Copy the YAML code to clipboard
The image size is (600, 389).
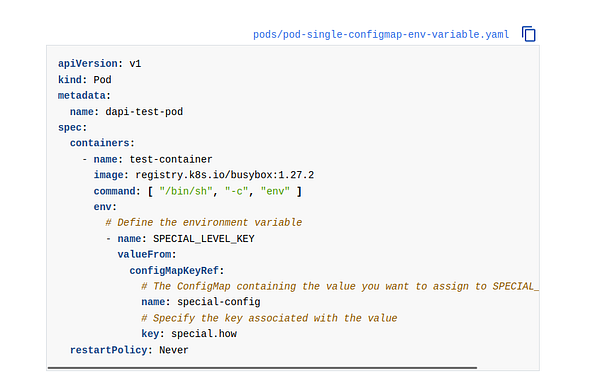point(528,34)
